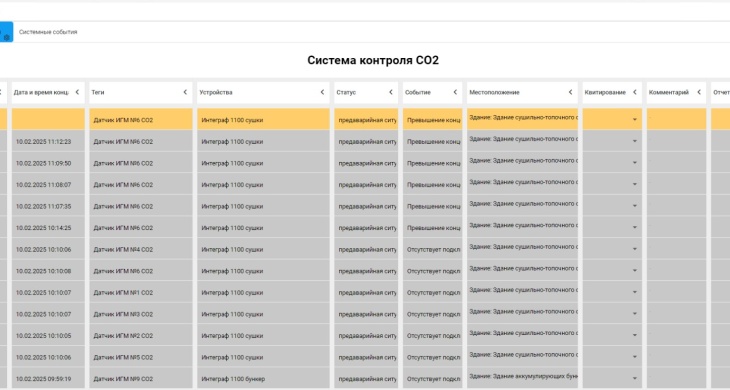Click the Датчик ИГМ №9 CO2 tag cell
This screenshot has height=390, width=730.
pyautogui.click(x=141, y=379)
